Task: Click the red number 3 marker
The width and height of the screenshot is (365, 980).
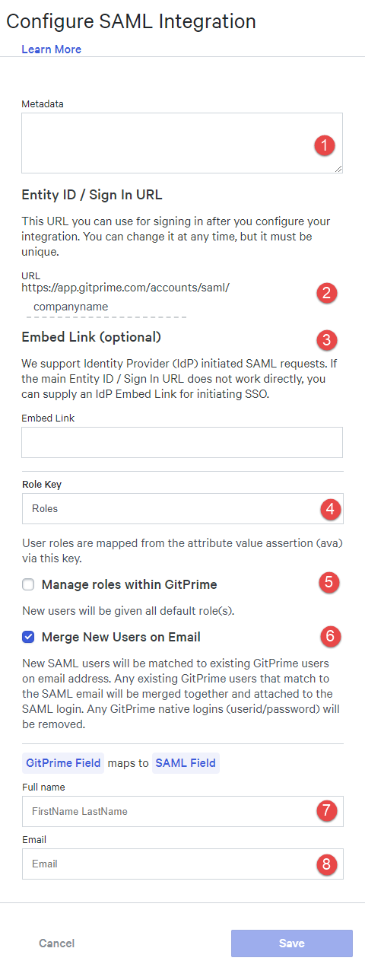Action: pyautogui.click(x=327, y=339)
